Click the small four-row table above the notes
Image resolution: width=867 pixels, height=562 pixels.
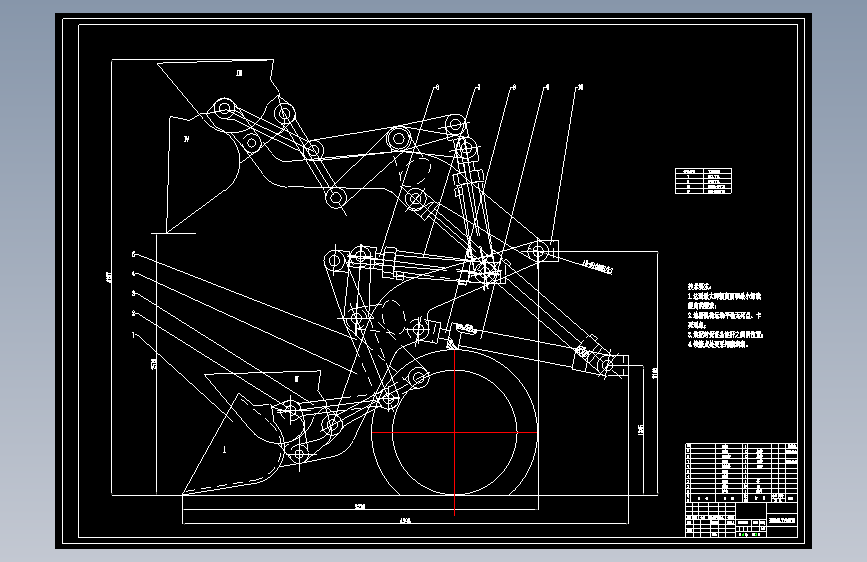click(x=703, y=181)
